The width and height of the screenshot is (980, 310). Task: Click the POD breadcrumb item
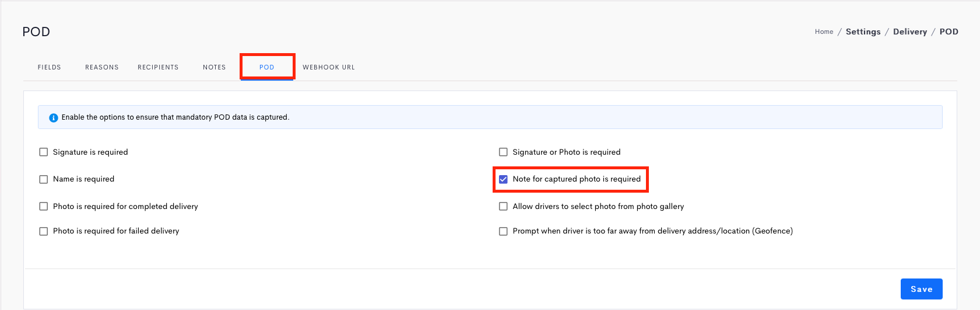[949, 32]
